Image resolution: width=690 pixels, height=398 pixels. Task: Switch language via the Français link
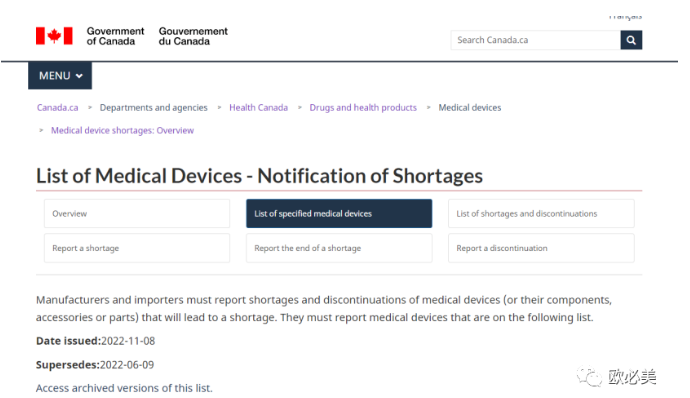(625, 17)
